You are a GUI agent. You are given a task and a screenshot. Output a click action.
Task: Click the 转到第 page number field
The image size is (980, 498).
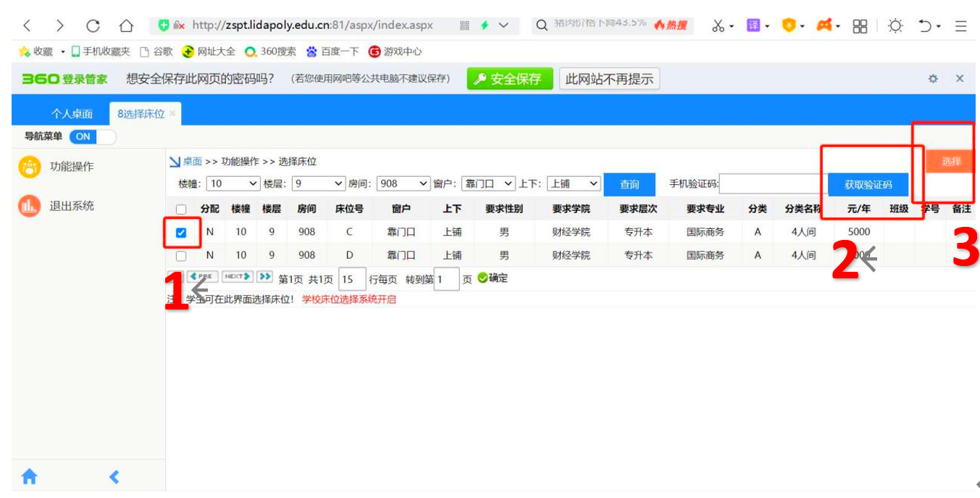point(447,279)
